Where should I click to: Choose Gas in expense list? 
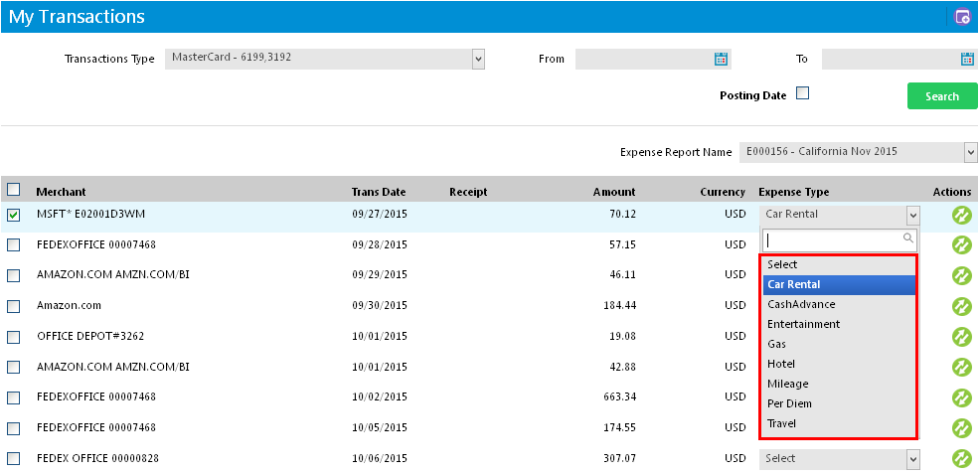[839, 344]
